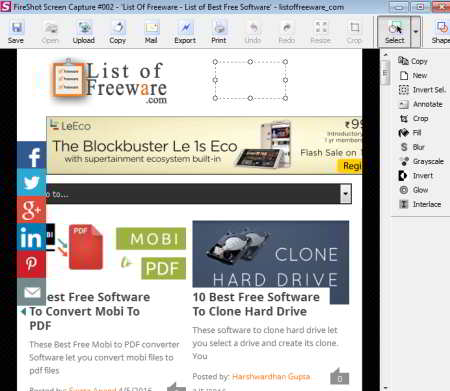Screen dimensions: 450x391
Task: Upload the capture via Upload icon
Action: tap(84, 32)
